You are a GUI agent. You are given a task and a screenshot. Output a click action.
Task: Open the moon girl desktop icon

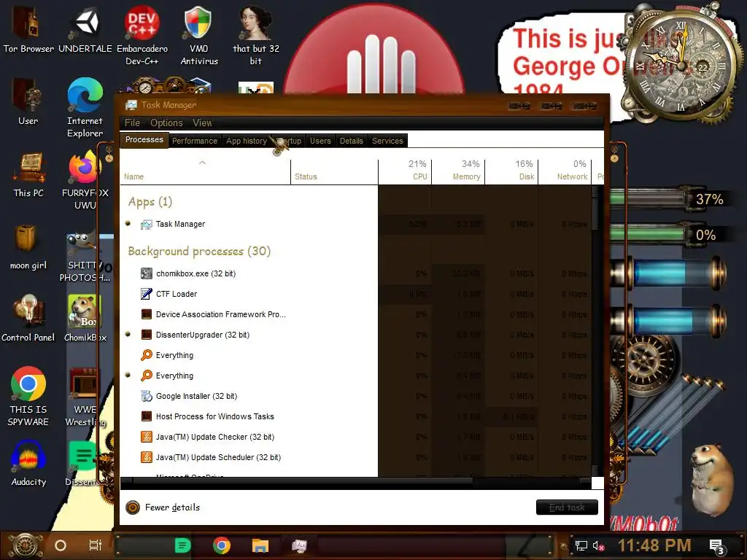click(28, 246)
